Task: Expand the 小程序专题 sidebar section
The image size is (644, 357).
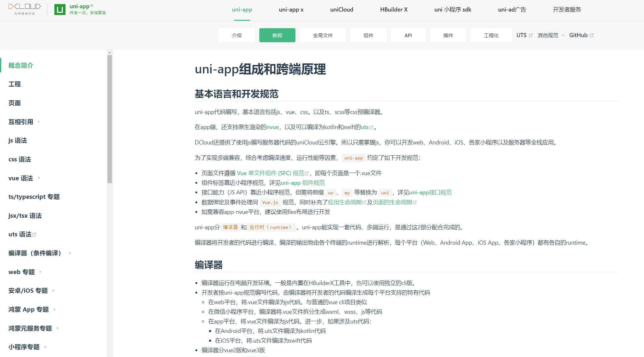Action: [27, 347]
